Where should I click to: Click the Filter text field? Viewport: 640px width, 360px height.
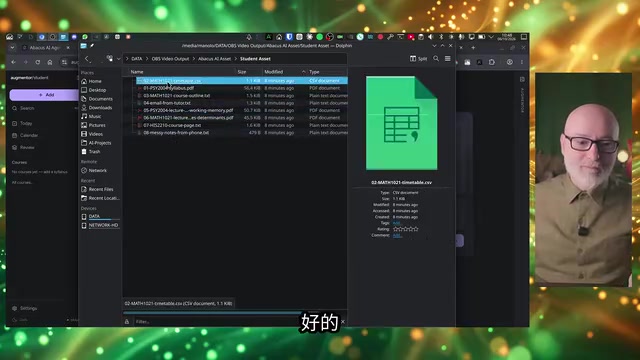point(236,322)
